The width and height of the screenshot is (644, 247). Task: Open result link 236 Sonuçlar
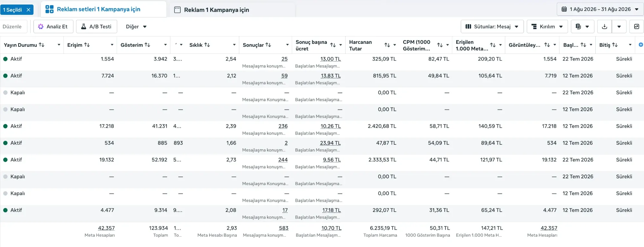[283, 126]
